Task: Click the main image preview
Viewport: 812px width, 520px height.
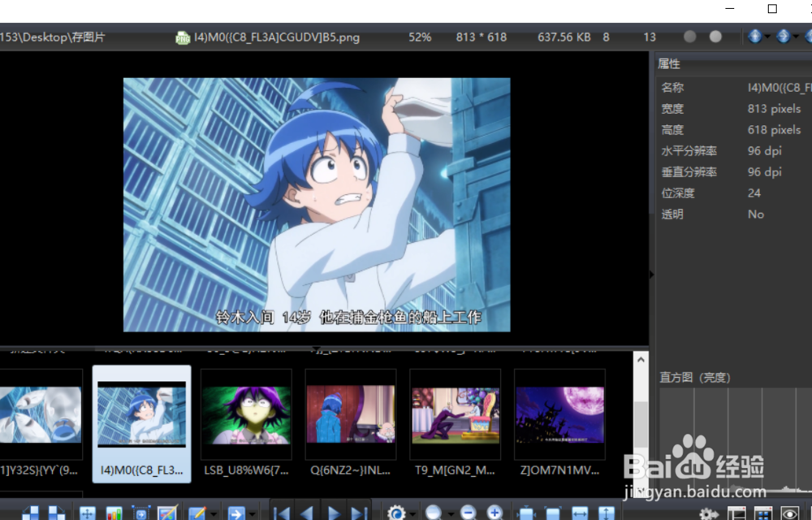Action: [317, 205]
